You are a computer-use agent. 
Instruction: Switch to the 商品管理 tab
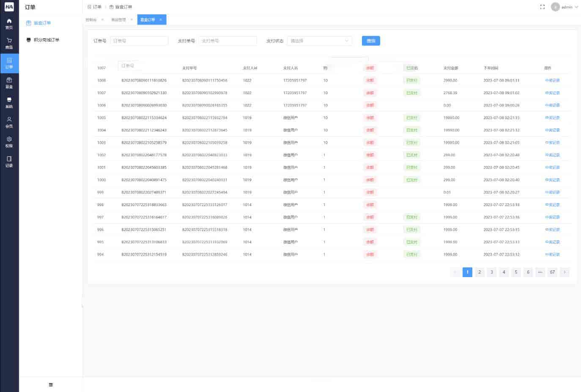tap(118, 20)
